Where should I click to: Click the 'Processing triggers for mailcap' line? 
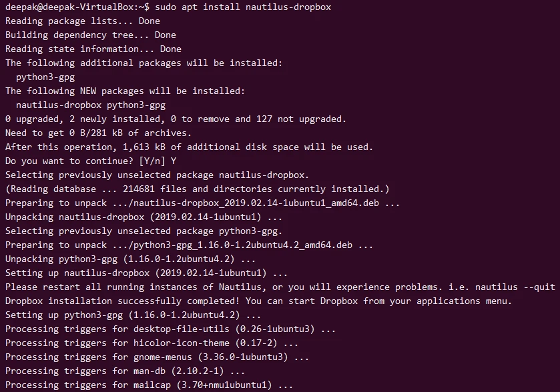coord(149,385)
